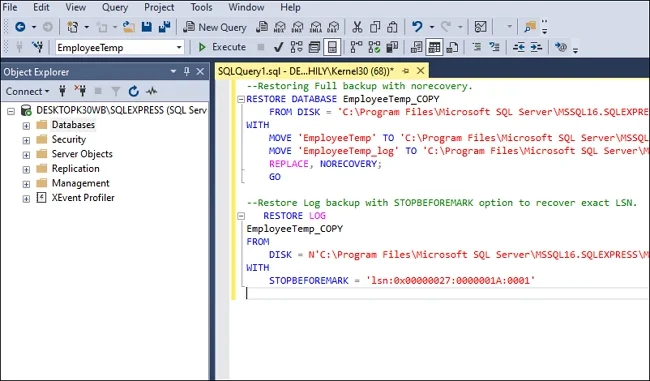Open the standard toolbar overflow options
The image size is (650, 381).
[x=545, y=27]
